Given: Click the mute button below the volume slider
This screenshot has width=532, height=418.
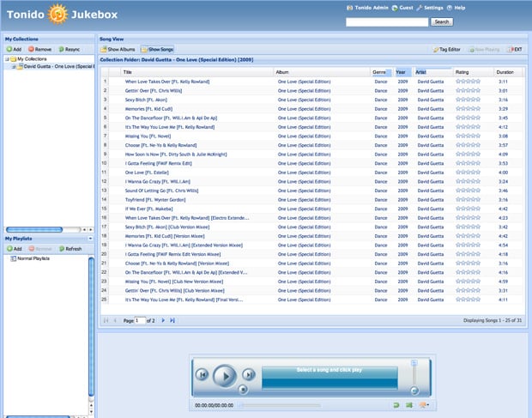Looking at the screenshot, I should pos(414,391).
